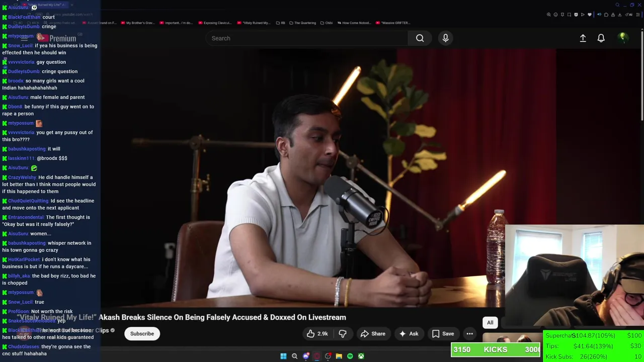Viewport: 644px width, 362px height.
Task: Dislike the video with thumbs down
Action: tap(343, 333)
